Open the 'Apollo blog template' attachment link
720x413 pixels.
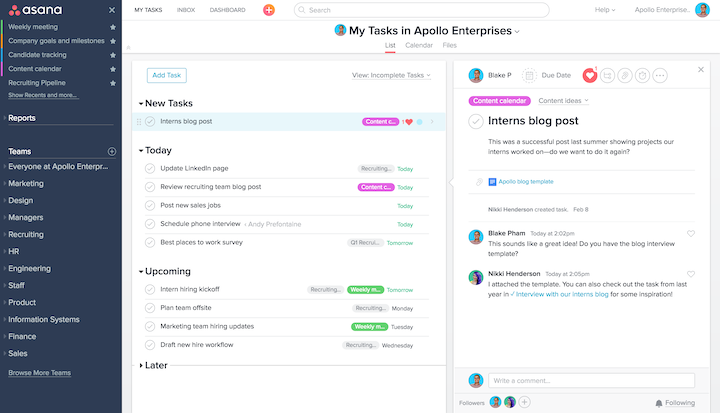pyautogui.click(x=525, y=182)
